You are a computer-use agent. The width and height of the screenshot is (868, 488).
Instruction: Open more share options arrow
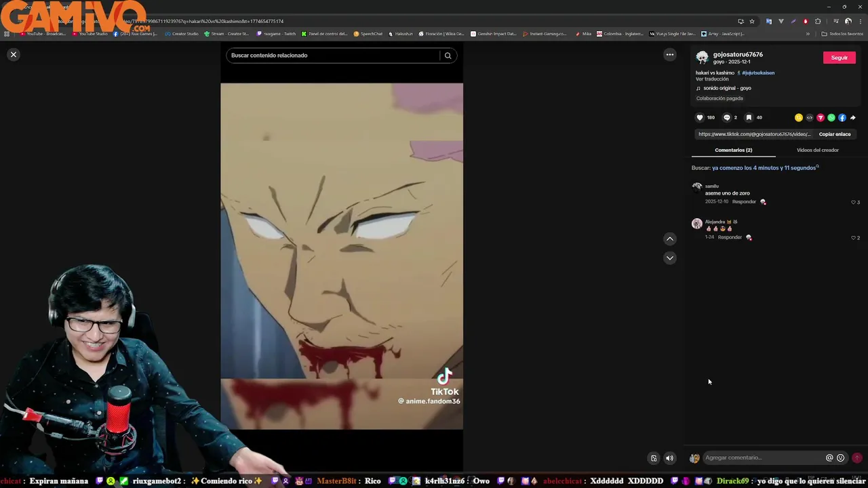(x=853, y=117)
